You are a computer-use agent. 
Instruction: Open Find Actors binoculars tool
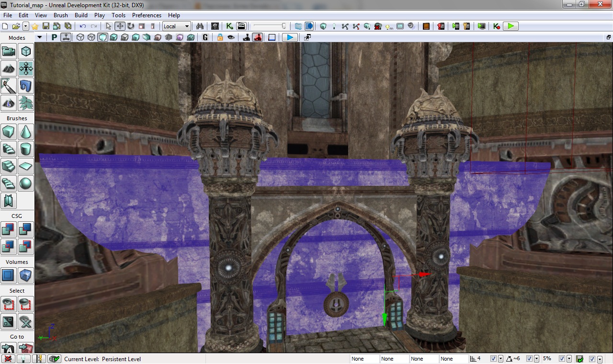click(200, 26)
